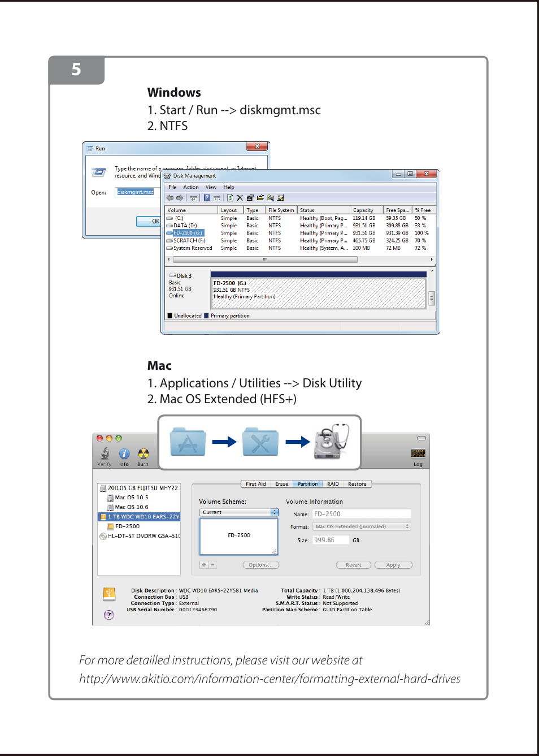Select the DATA (D:) volume row
539x756 pixels.
tap(300, 226)
